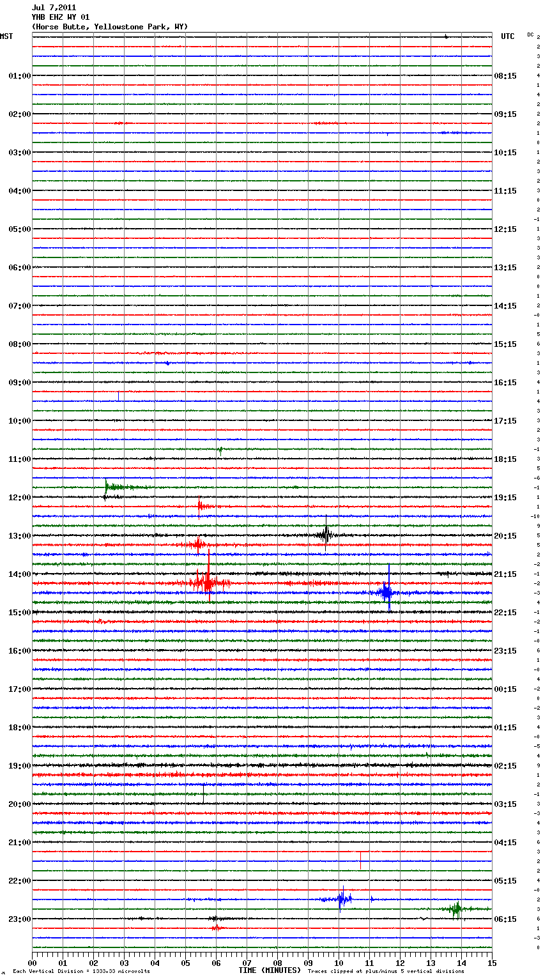The width and height of the screenshot is (543, 980).
Task: Select the 19:00 MST hour label
Action: [x=19, y=766]
